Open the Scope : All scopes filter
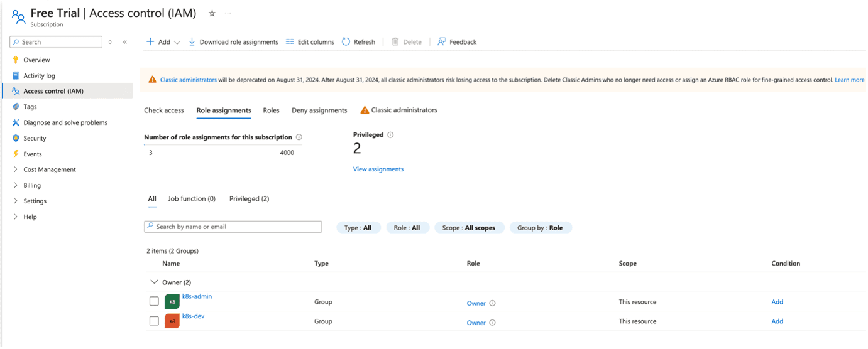868x349 pixels. (469, 228)
